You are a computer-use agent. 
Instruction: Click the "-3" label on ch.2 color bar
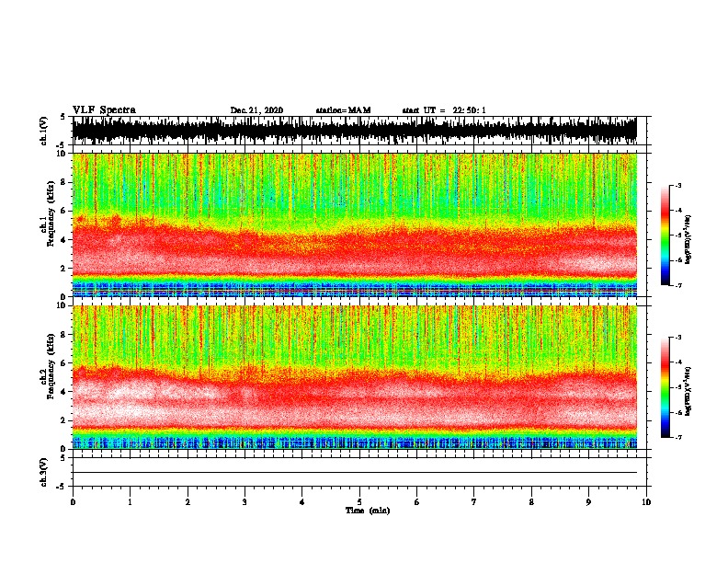(678, 338)
